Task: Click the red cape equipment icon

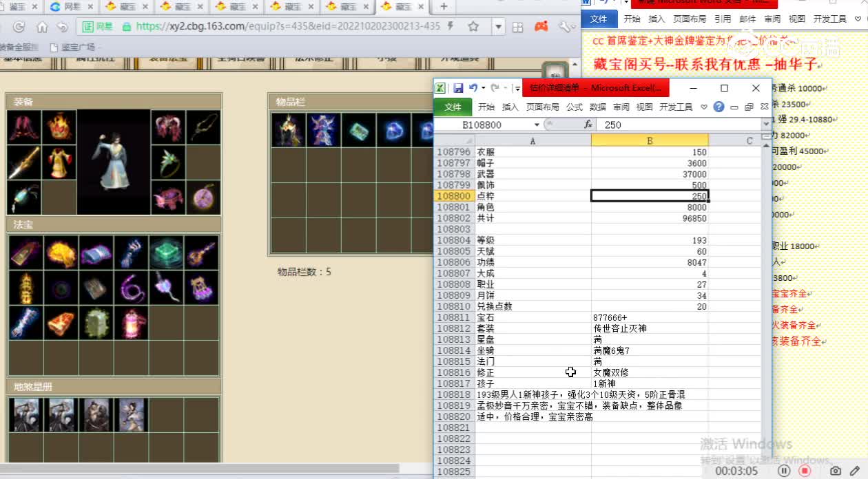Action: 24,127
